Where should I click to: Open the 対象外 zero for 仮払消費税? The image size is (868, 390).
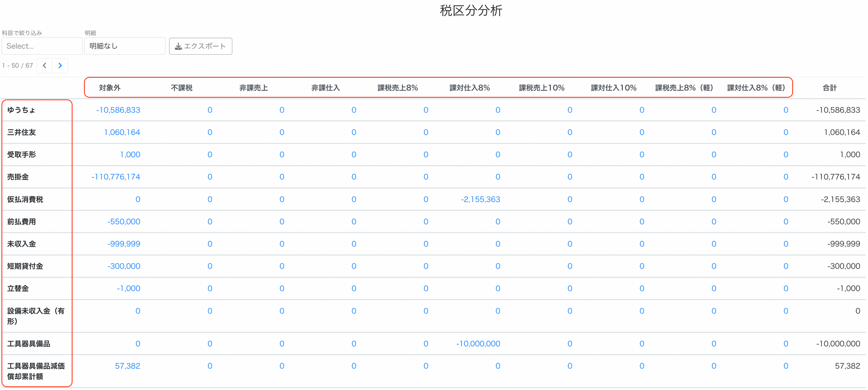tap(138, 199)
